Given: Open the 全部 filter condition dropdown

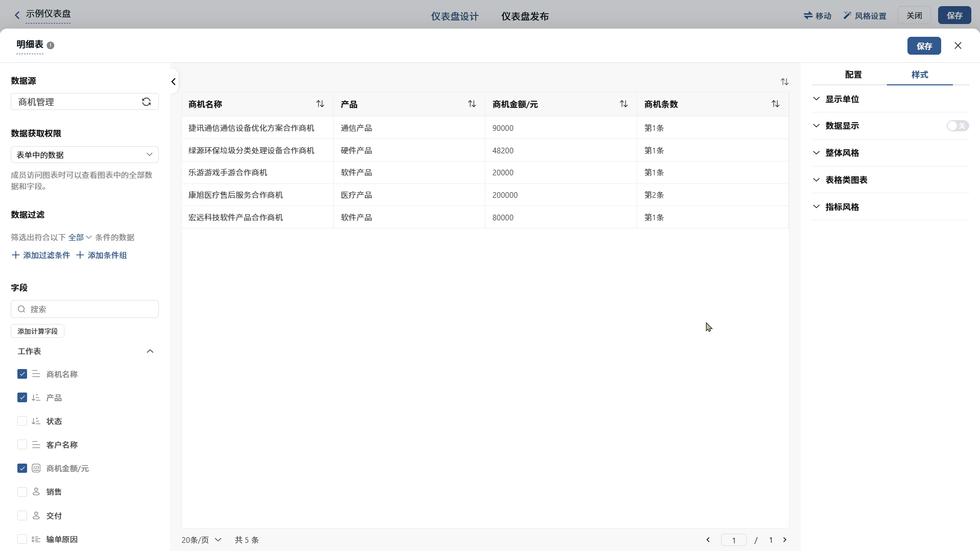Looking at the screenshot, I should 80,237.
